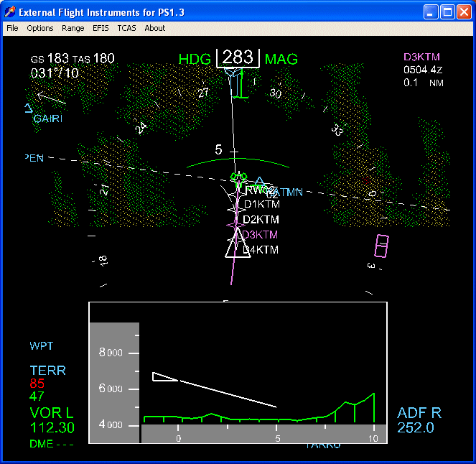Click the white descent path line
The width and height of the screenshot is (476, 464).
(x=226, y=393)
